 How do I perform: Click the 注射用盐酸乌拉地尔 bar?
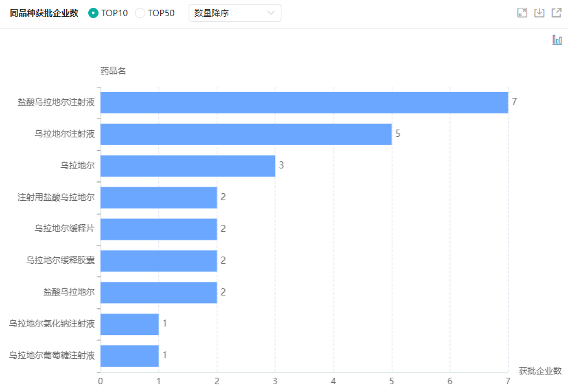coord(158,198)
